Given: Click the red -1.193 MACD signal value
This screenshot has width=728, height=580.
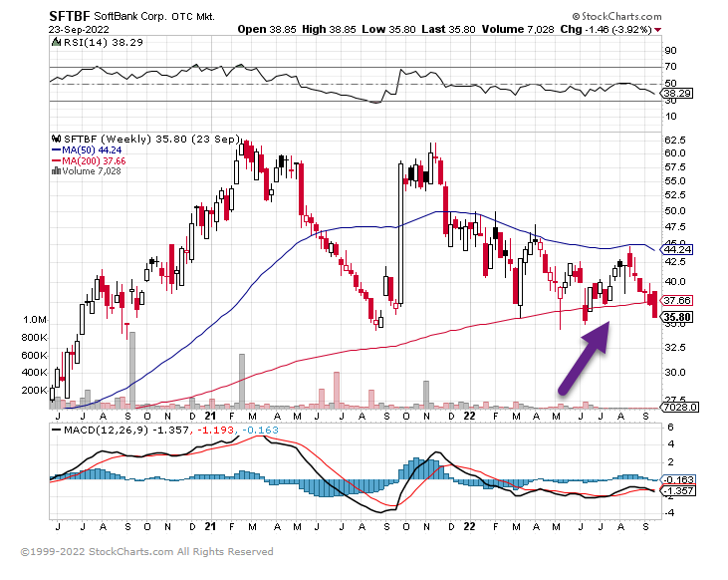Looking at the screenshot, I should [215, 431].
